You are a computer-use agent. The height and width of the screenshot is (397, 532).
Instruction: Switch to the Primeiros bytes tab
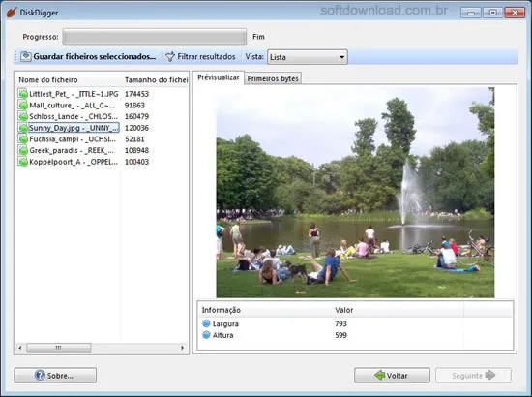273,78
